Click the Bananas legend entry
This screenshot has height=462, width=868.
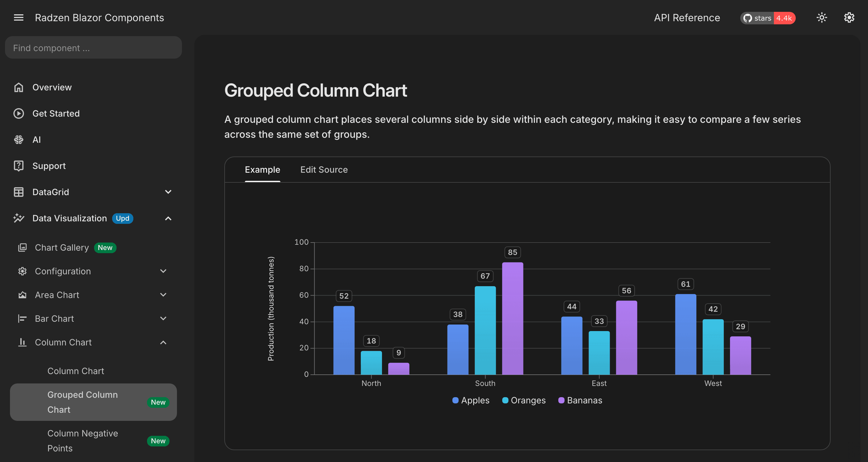click(x=580, y=400)
